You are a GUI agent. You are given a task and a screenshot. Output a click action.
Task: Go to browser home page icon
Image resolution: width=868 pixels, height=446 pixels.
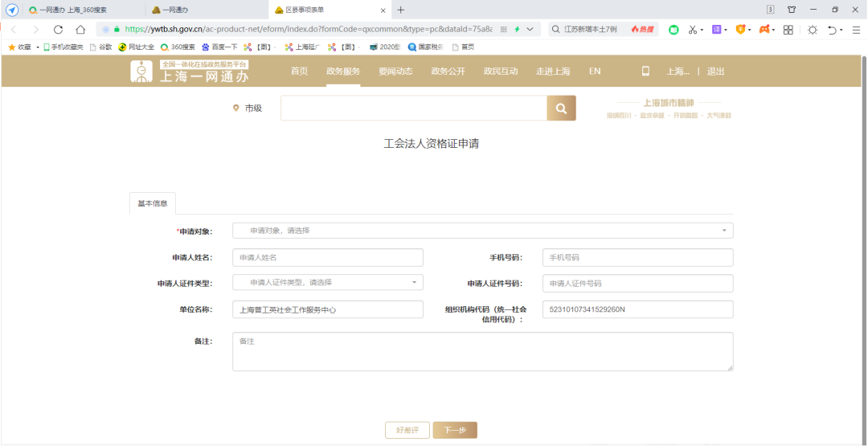point(80,30)
